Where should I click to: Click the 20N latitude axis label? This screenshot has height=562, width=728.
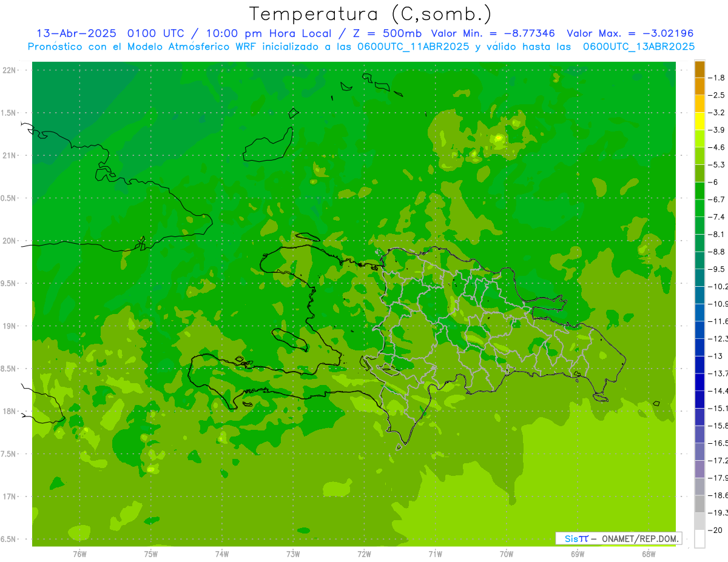[9, 241]
